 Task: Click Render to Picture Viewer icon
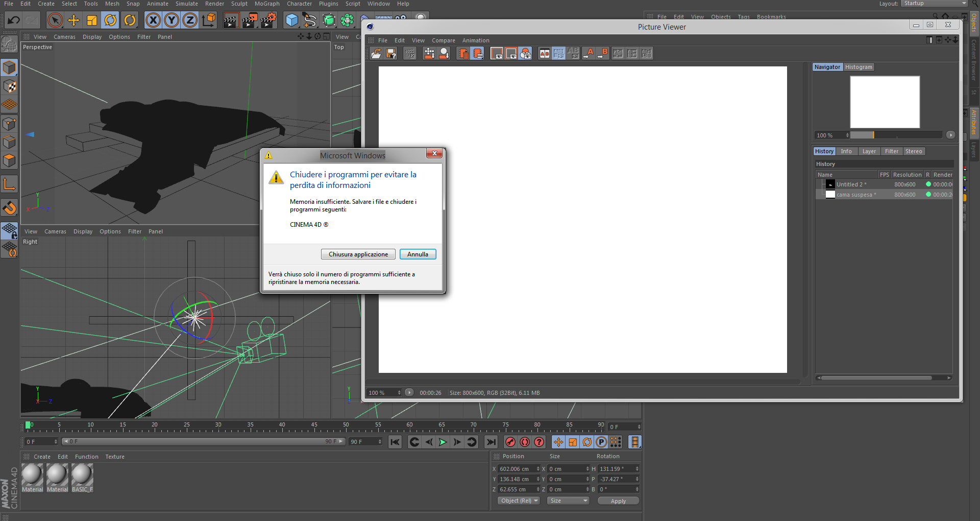pyautogui.click(x=250, y=20)
